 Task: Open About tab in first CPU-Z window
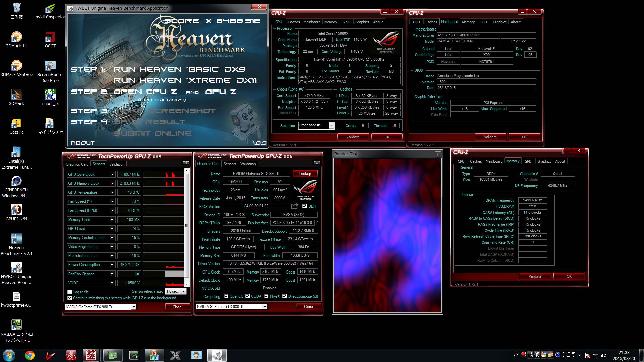(x=378, y=22)
